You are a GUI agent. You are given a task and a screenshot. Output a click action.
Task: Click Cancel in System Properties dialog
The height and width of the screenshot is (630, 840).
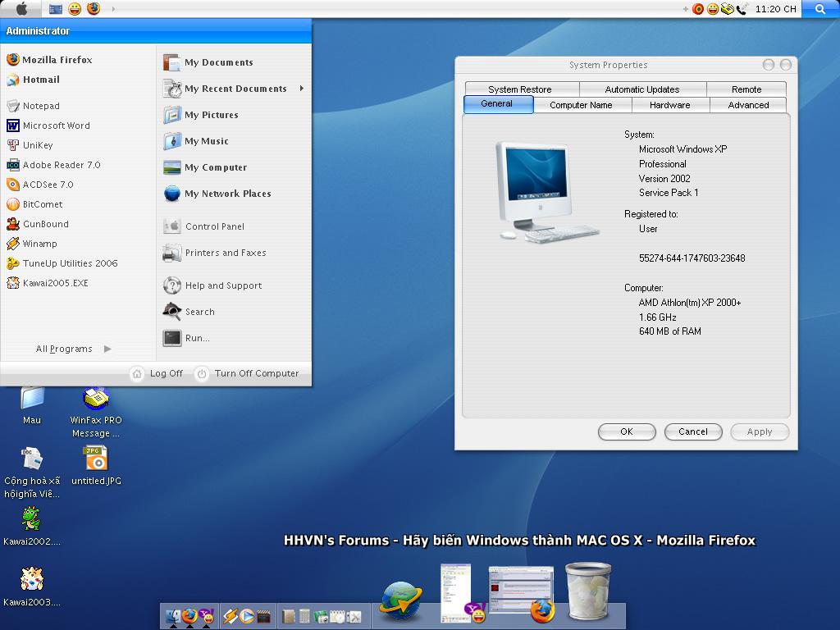pos(692,431)
